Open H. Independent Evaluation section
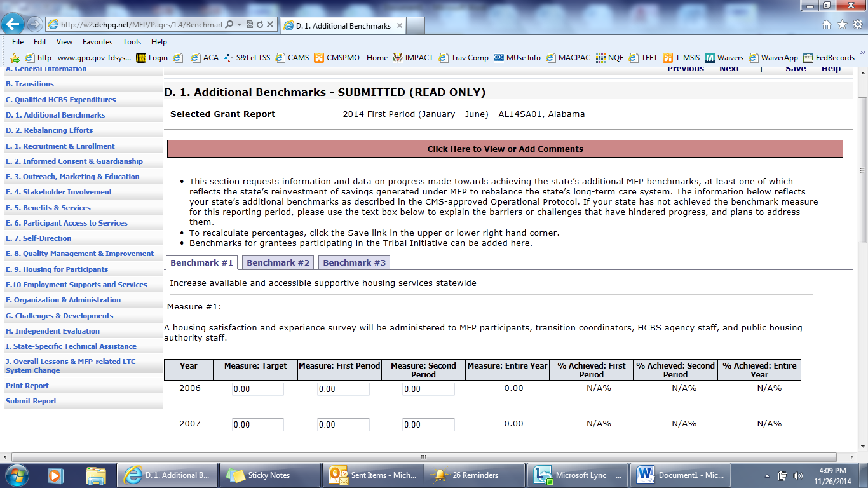Screen dimensions: 868x488 click(x=53, y=331)
